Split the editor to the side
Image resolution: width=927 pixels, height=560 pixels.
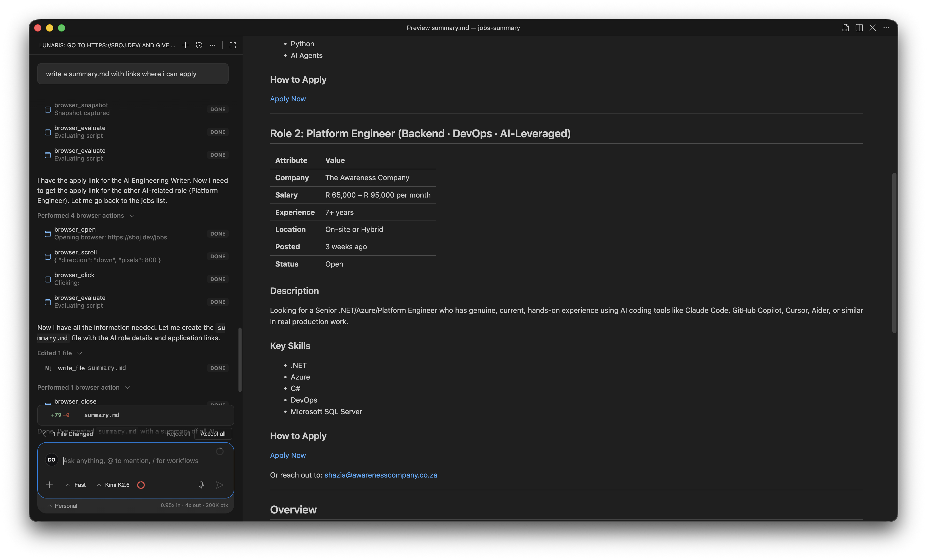click(859, 28)
